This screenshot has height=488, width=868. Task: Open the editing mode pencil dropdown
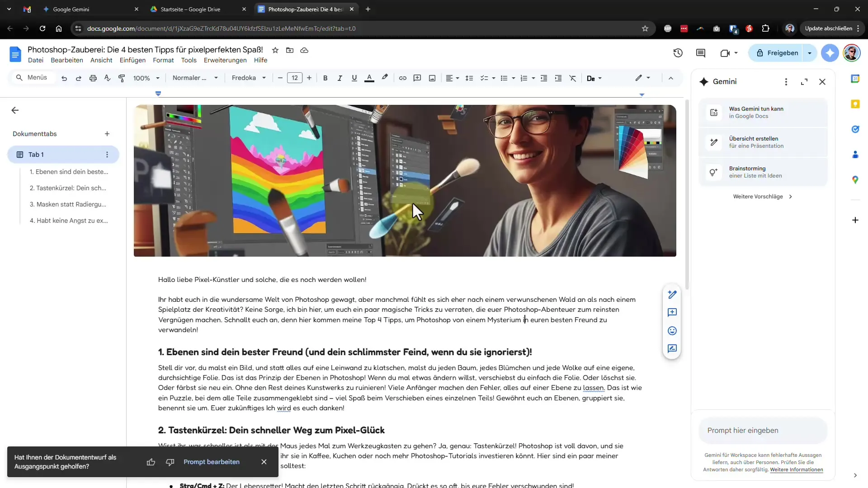pos(643,78)
